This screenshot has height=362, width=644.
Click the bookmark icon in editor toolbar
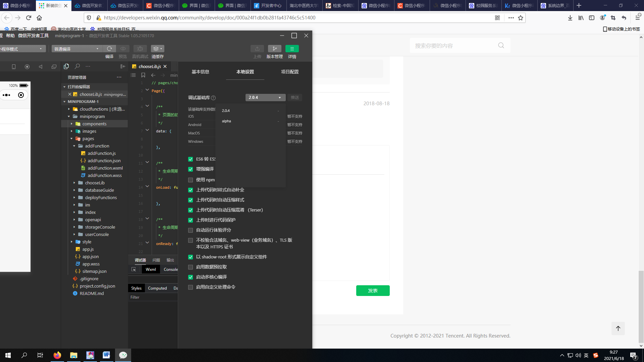tap(143, 75)
